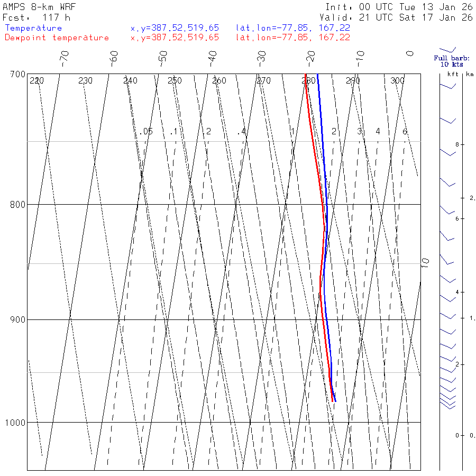Click the -30 temperature axis label
Image resolution: width=476 pixels, height=476 pixels.
(261, 59)
